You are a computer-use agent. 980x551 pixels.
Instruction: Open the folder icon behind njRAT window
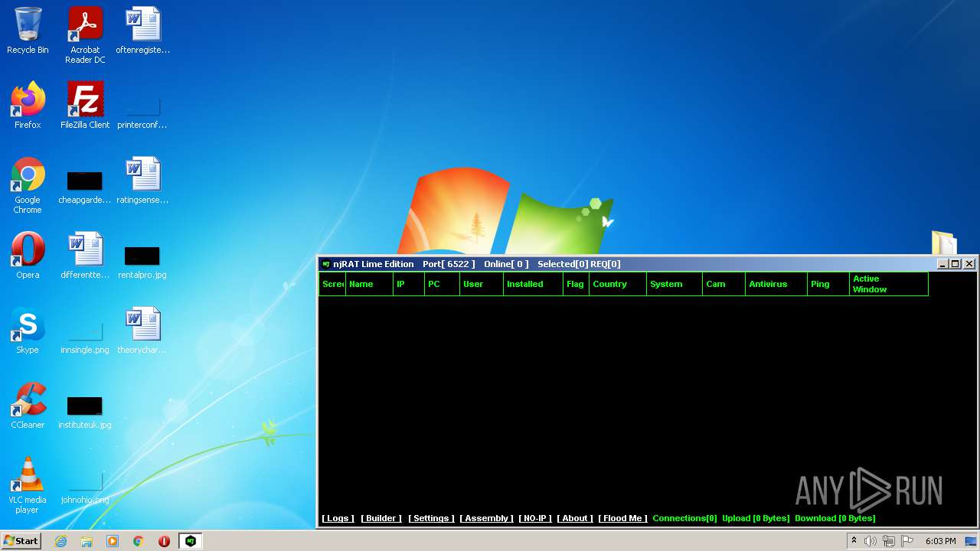(x=944, y=243)
